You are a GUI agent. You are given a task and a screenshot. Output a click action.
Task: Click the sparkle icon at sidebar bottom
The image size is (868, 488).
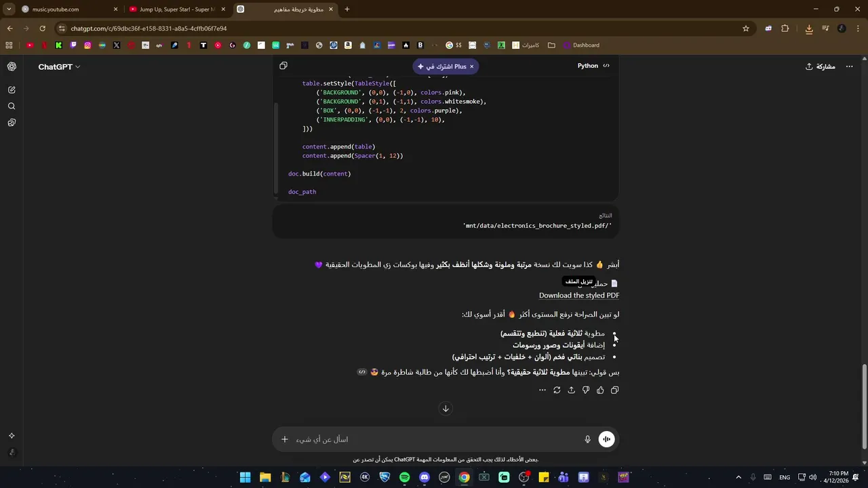coord(12,436)
